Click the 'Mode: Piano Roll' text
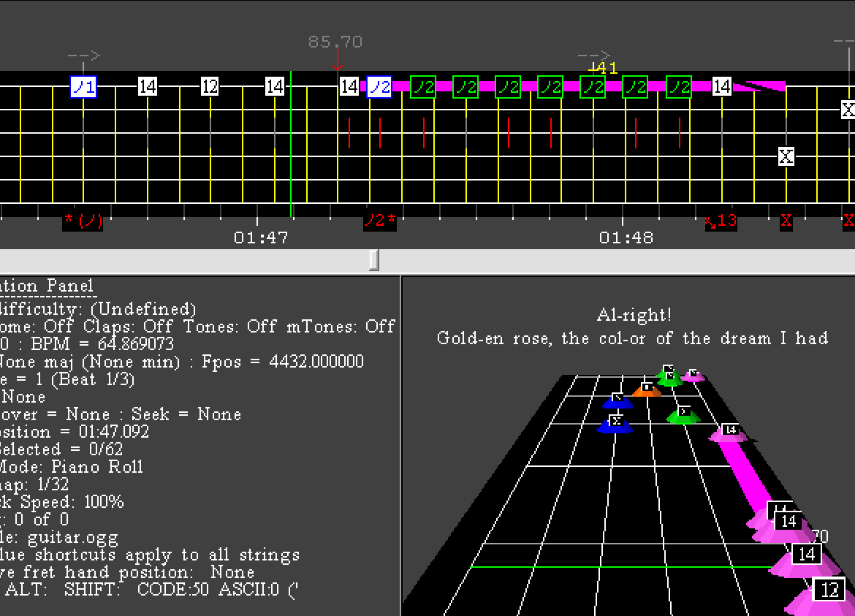The width and height of the screenshot is (855, 616). tap(71, 467)
